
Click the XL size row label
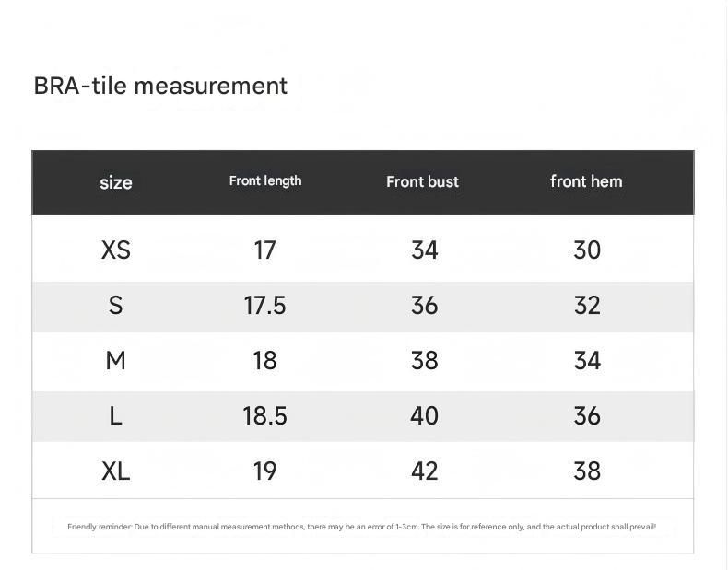[116, 471]
